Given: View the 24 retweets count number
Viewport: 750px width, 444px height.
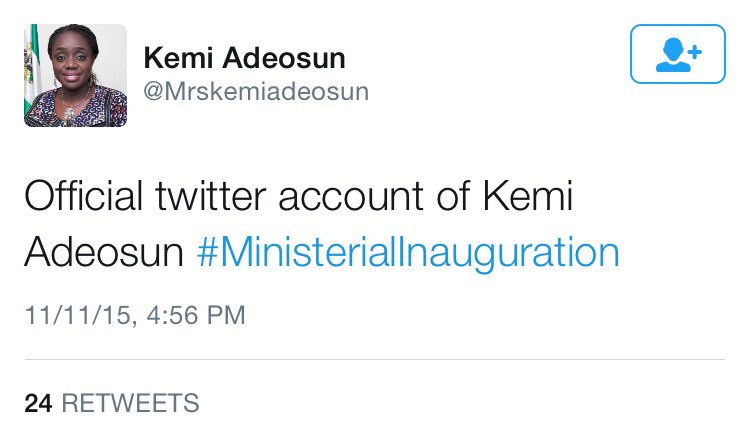Looking at the screenshot, I should (38, 403).
